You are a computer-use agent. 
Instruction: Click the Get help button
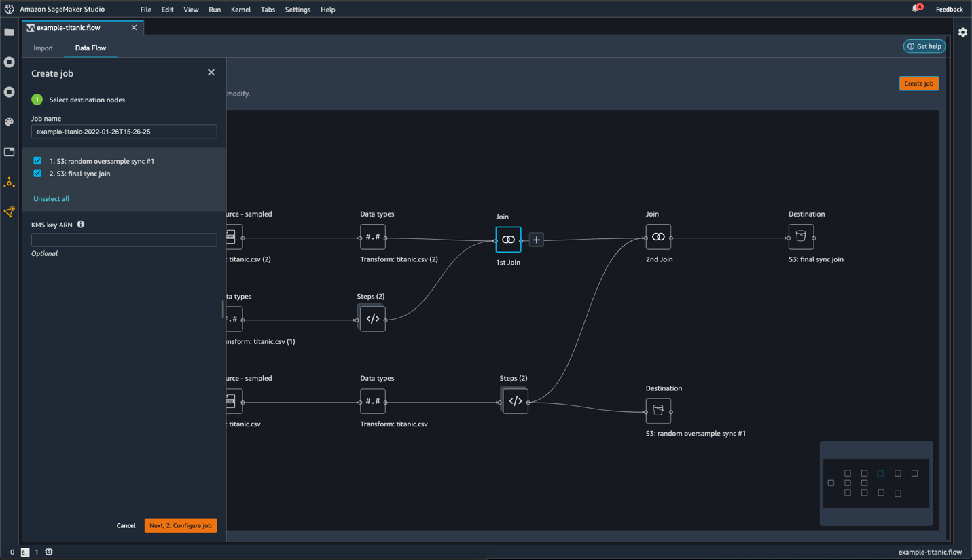click(x=924, y=46)
